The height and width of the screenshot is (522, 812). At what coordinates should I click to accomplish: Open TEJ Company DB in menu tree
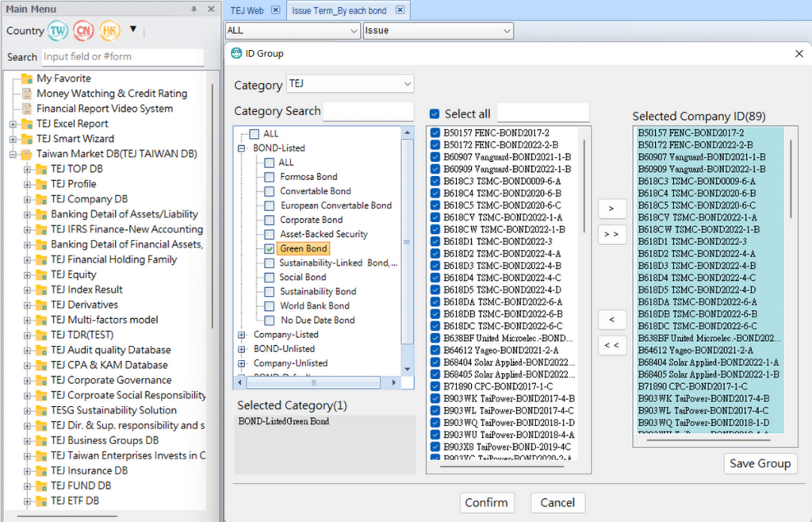pyautogui.click(x=89, y=199)
